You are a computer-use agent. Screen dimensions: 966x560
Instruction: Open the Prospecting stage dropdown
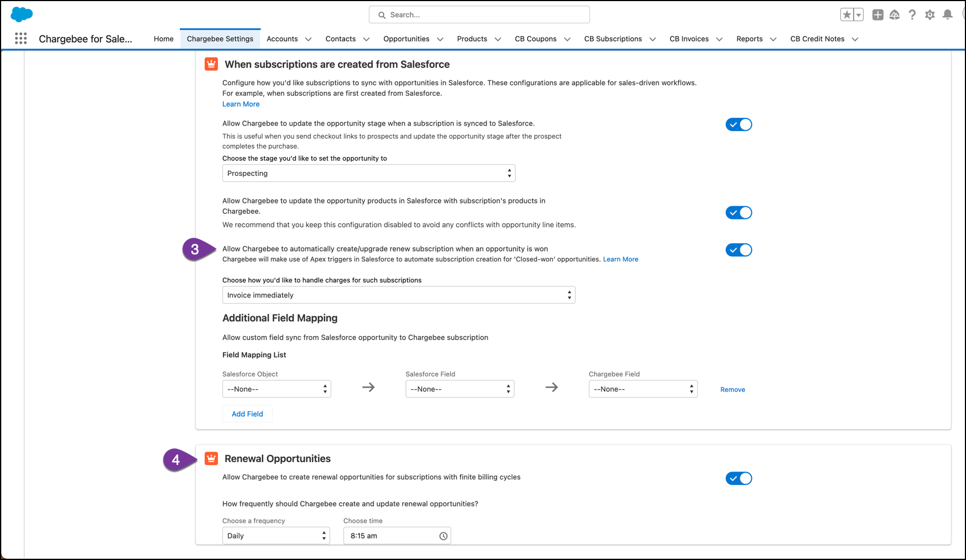click(x=368, y=173)
